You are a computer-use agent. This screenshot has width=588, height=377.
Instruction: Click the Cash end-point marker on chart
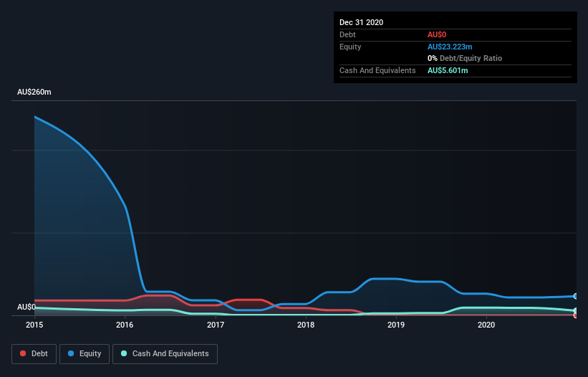(x=576, y=310)
